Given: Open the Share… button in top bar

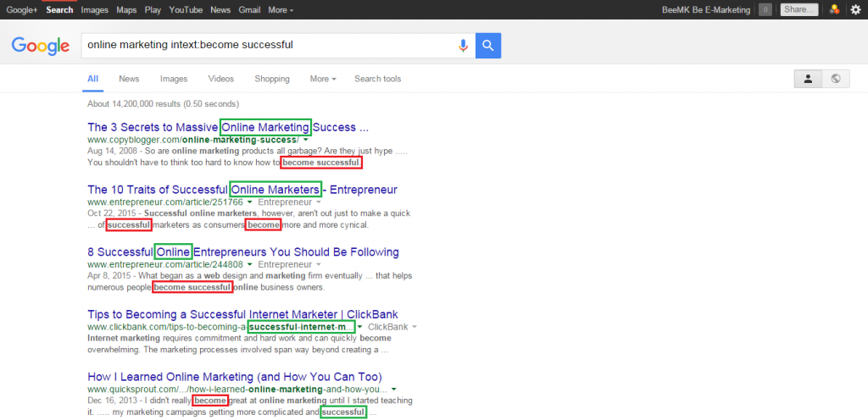Looking at the screenshot, I should [798, 9].
